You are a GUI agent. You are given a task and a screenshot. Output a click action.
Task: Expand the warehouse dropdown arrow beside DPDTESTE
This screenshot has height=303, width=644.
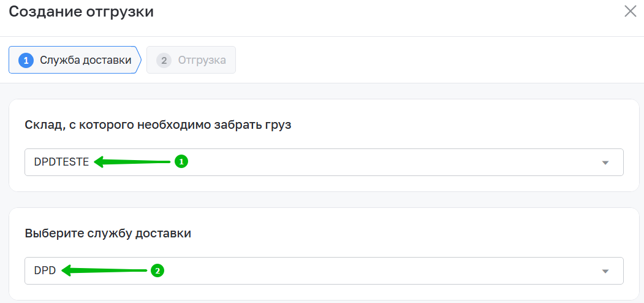click(605, 163)
